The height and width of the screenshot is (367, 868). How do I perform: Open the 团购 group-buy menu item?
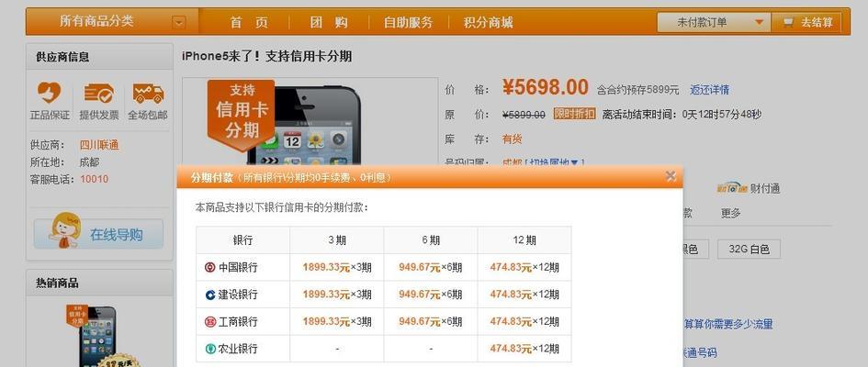pos(329,23)
